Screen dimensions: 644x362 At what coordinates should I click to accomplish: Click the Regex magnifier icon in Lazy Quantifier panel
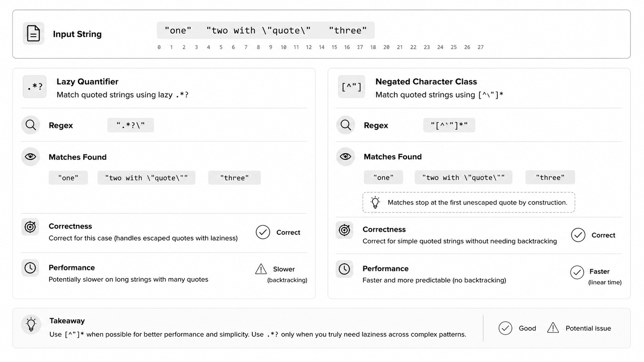(x=30, y=125)
